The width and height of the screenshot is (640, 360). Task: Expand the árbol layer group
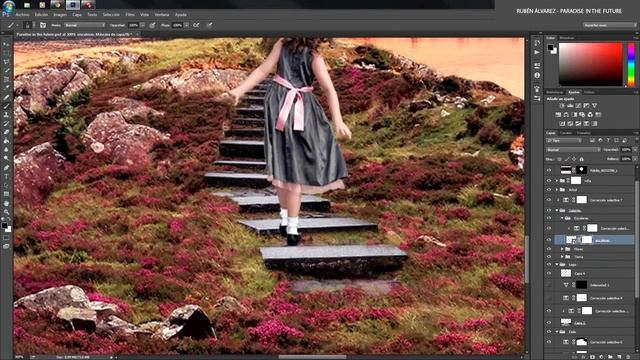tap(557, 190)
